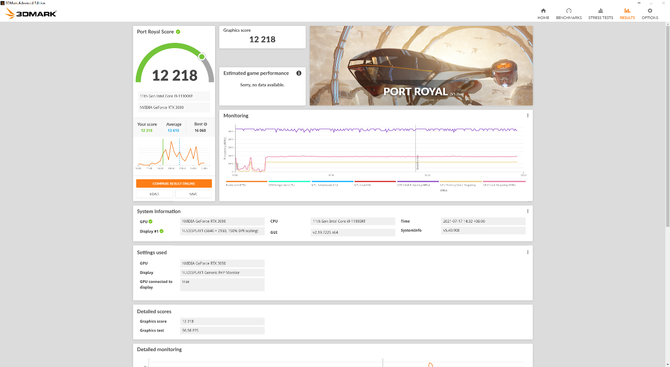Open the Benchmarks section

click(x=569, y=14)
